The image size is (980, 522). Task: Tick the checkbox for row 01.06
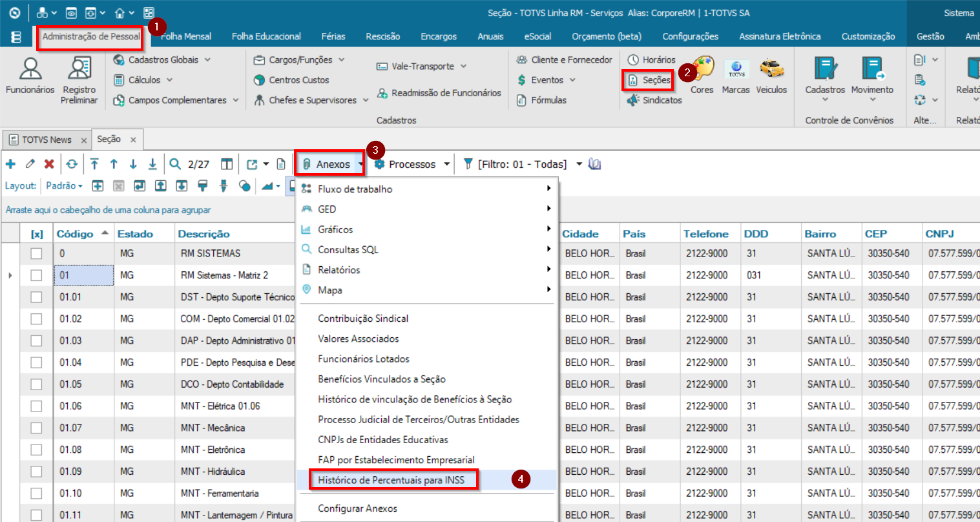tap(36, 406)
